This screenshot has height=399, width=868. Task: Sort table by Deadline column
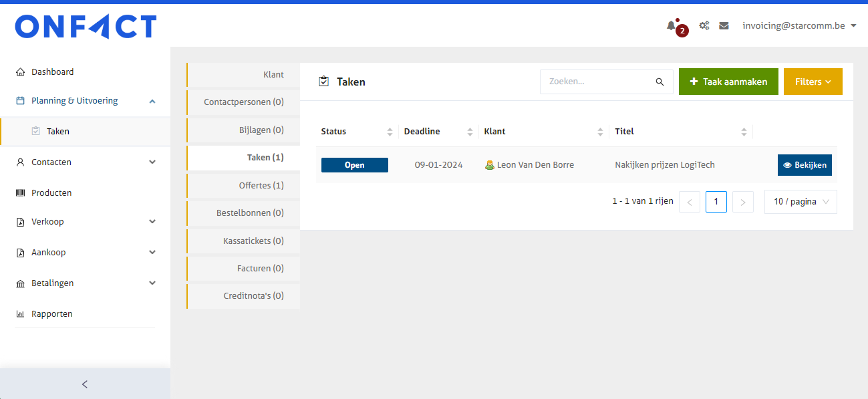click(470, 132)
